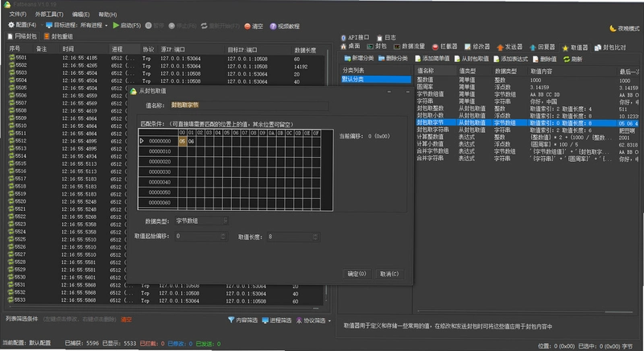Open the 协议筛选 protocol filter dropdown
644x351 pixels.
(x=313, y=320)
